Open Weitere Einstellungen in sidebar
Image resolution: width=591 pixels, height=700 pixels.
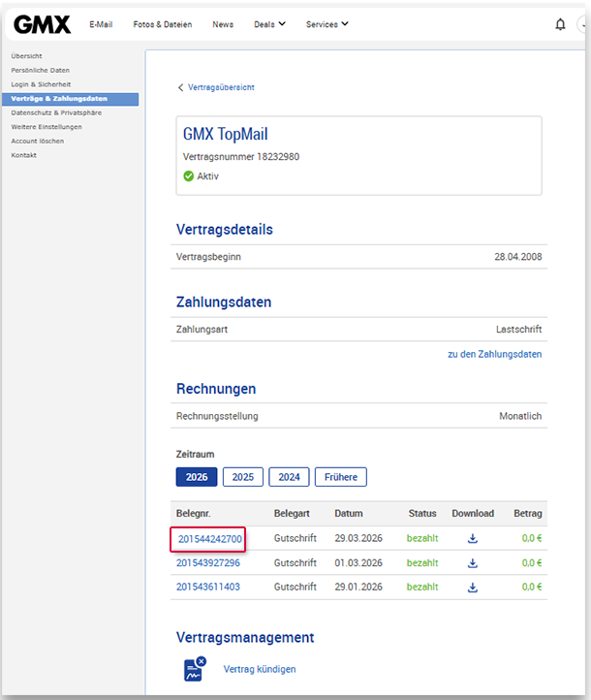click(47, 127)
